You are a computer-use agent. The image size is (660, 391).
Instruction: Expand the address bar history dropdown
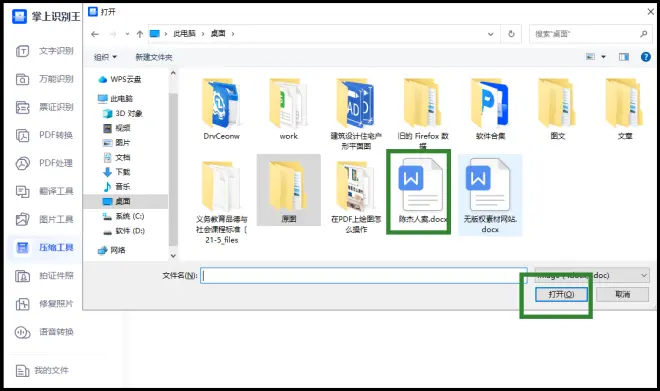pos(490,34)
